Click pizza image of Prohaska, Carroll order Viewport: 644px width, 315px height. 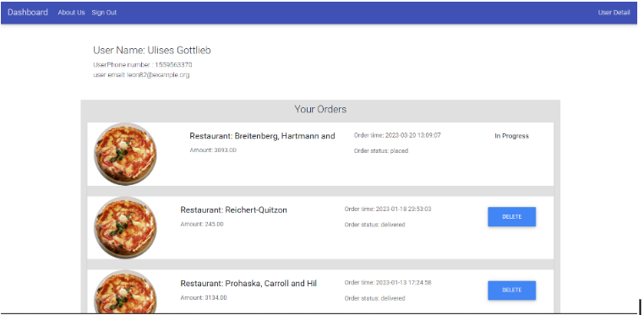(x=125, y=292)
